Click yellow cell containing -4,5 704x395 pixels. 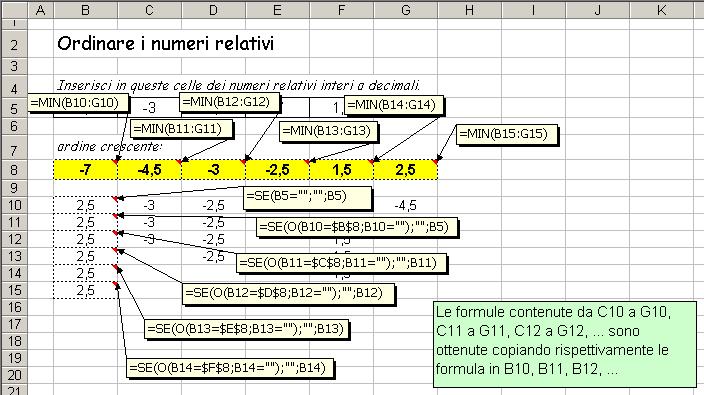pos(150,170)
